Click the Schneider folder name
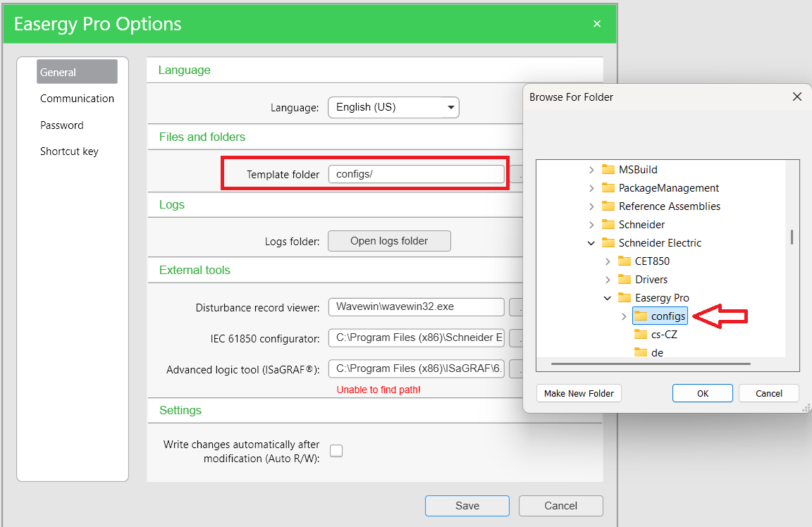The height and width of the screenshot is (527, 812). pos(641,225)
